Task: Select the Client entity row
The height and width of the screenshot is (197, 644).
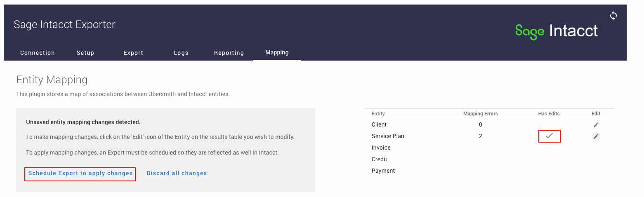Action: tap(490, 124)
